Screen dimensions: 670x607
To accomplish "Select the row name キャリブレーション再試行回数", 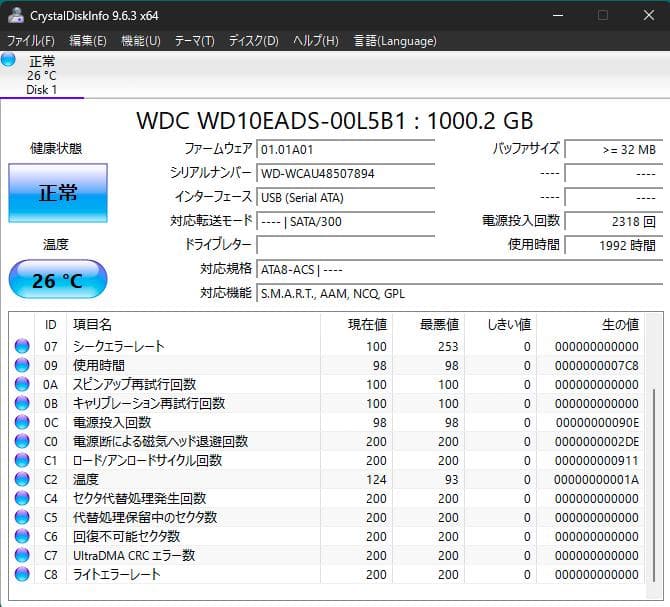I will [x=149, y=403].
